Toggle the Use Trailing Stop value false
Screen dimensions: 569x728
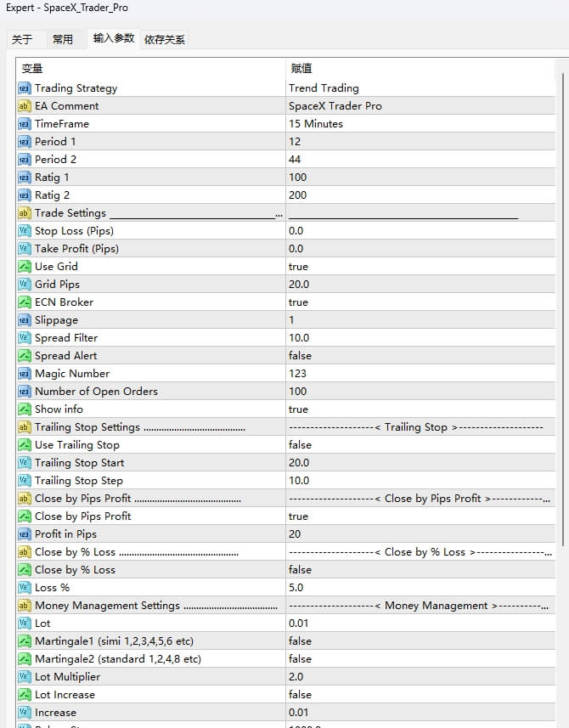(x=300, y=445)
